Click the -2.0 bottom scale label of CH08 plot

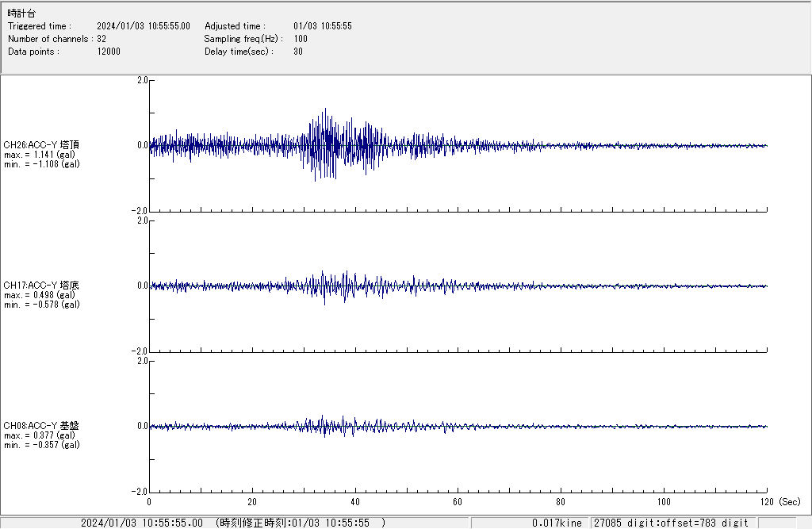(140, 491)
